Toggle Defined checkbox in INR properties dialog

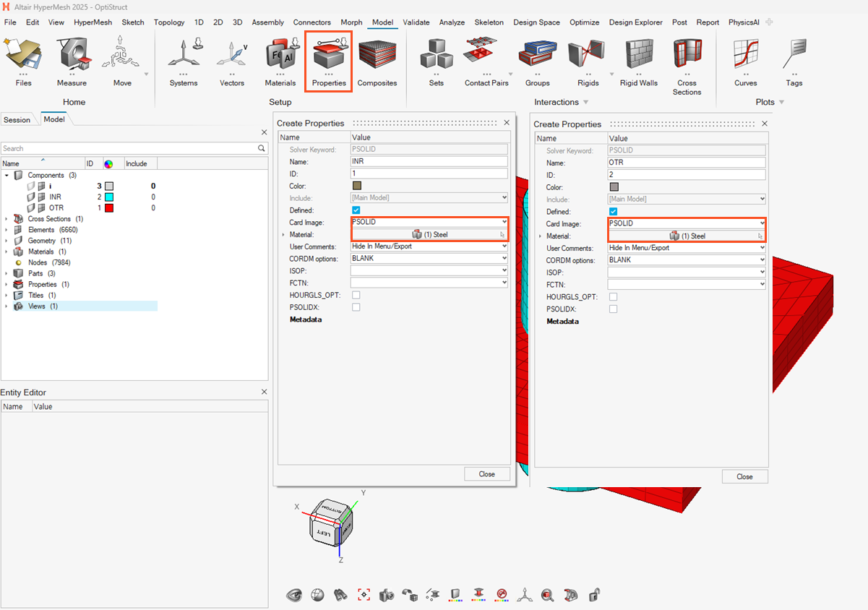(x=356, y=210)
